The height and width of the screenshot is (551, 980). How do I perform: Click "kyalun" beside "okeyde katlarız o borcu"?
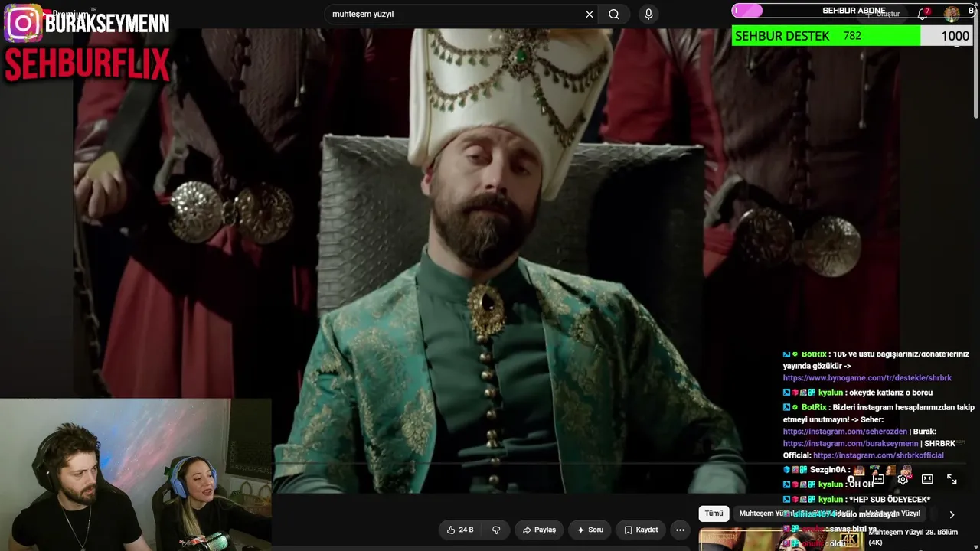(831, 393)
